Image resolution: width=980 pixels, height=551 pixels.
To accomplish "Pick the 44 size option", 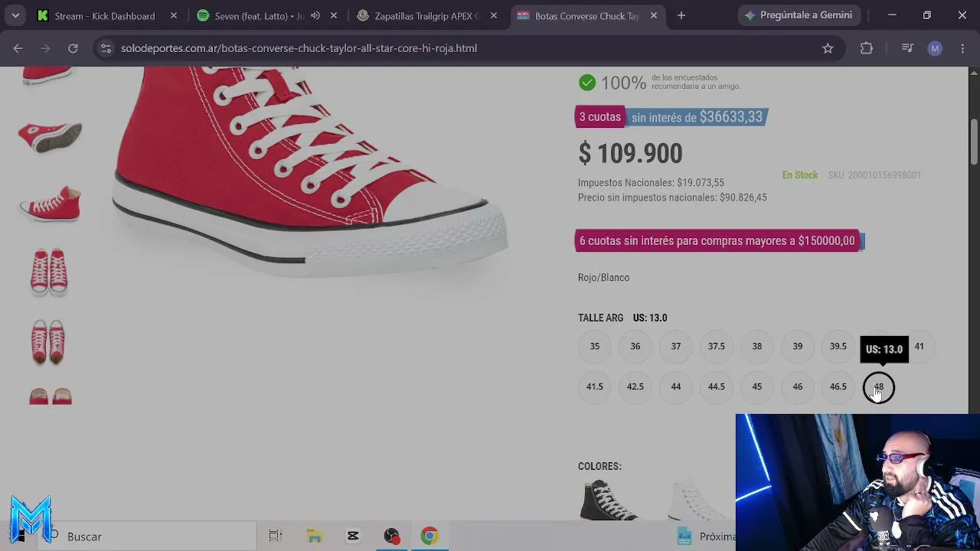I will (x=676, y=387).
